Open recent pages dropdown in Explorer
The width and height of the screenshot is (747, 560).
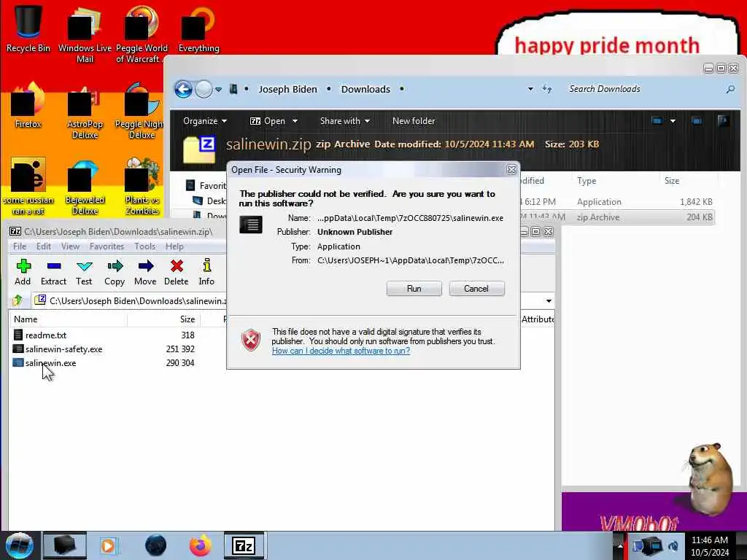click(219, 89)
